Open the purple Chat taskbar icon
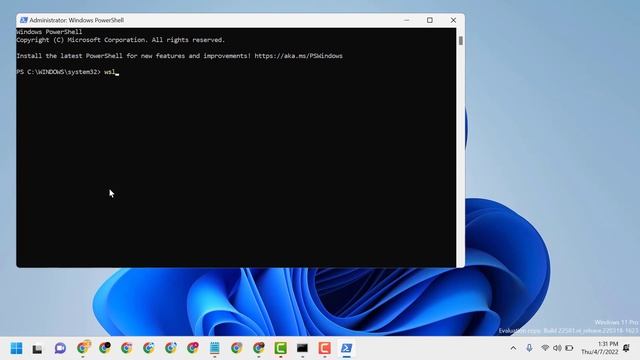 tap(60, 348)
